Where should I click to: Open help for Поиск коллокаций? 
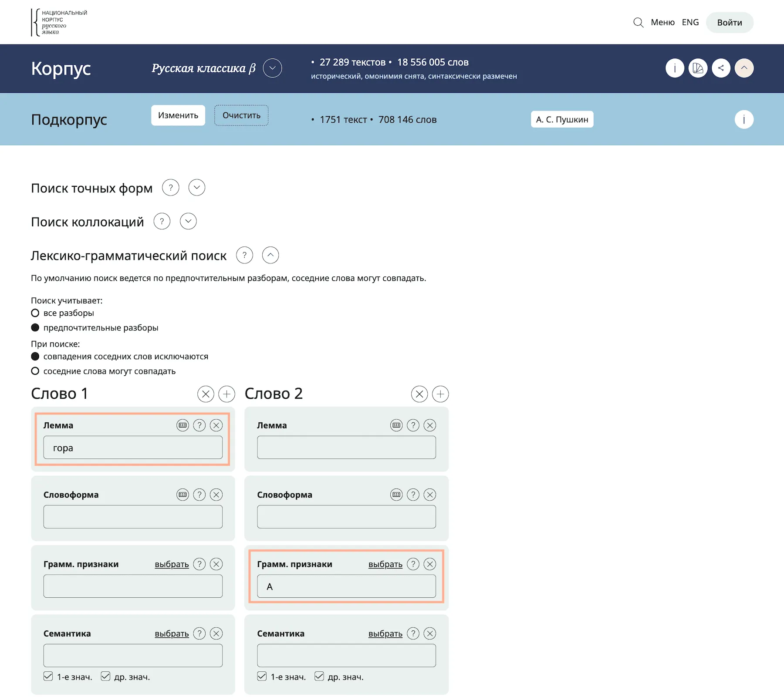click(162, 221)
